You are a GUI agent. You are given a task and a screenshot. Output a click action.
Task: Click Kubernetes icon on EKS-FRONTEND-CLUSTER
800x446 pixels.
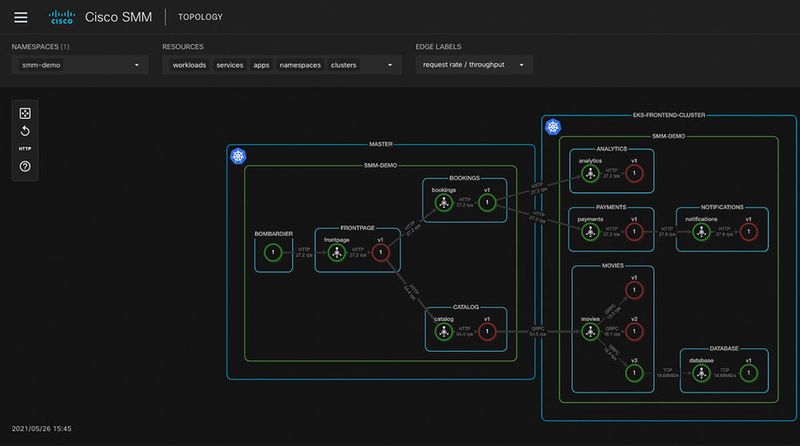pos(553,126)
